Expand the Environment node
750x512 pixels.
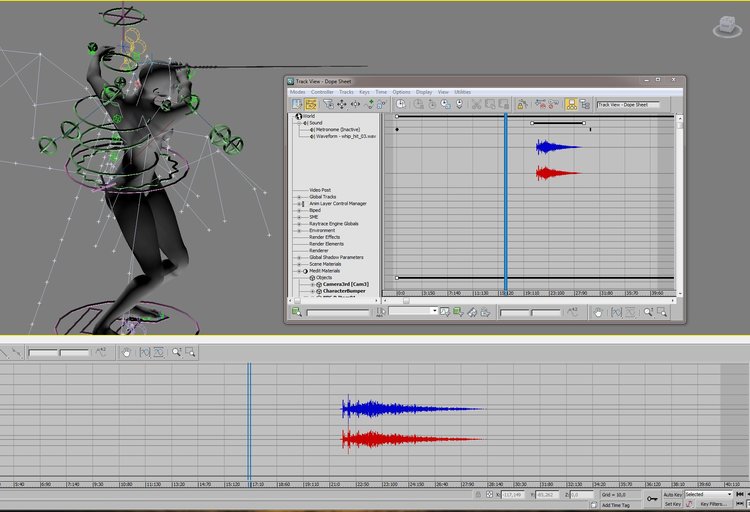299,231
